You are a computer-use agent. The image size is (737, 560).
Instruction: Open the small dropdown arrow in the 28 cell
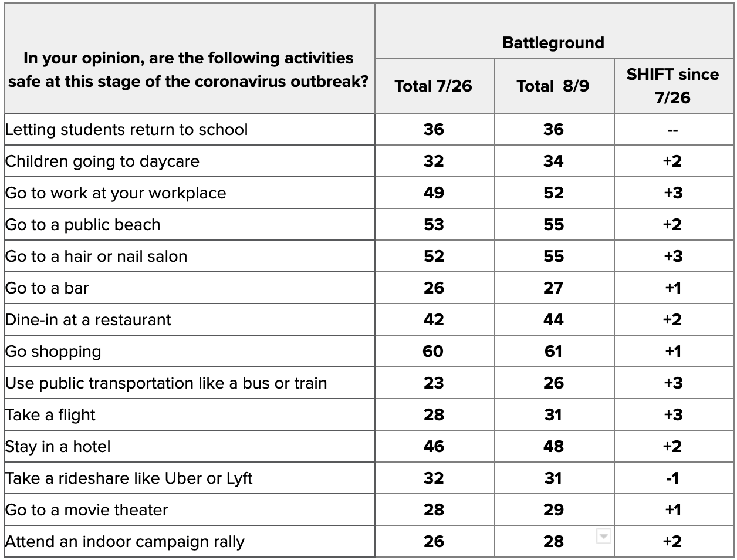point(603,535)
